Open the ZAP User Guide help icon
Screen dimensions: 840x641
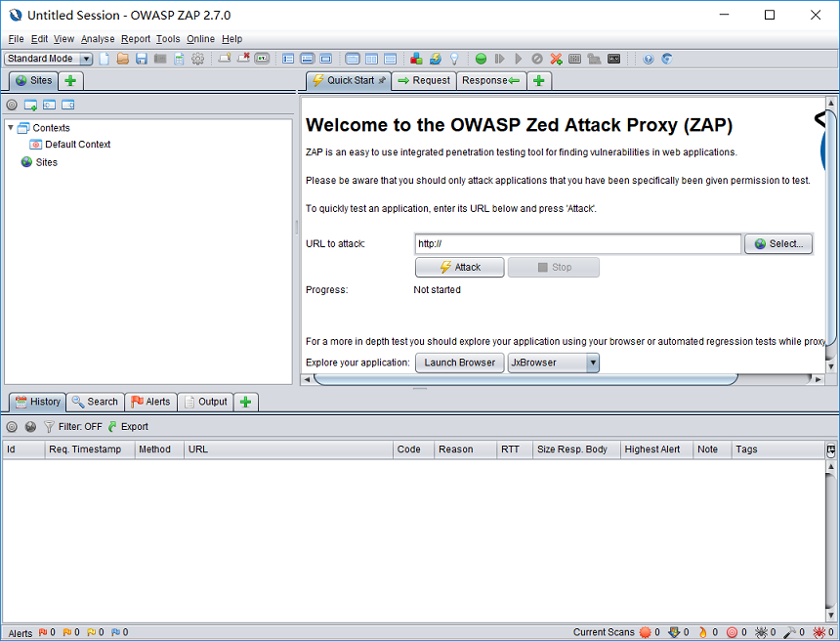[x=649, y=59]
